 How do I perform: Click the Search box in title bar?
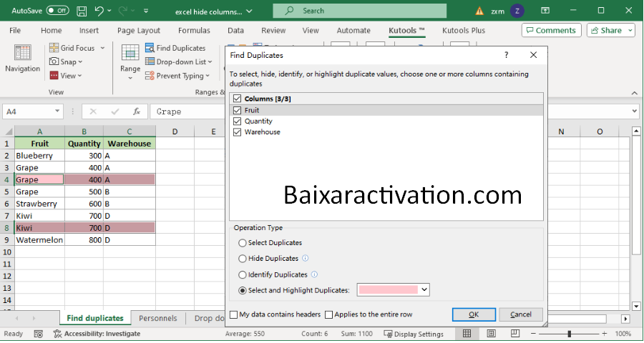point(359,11)
